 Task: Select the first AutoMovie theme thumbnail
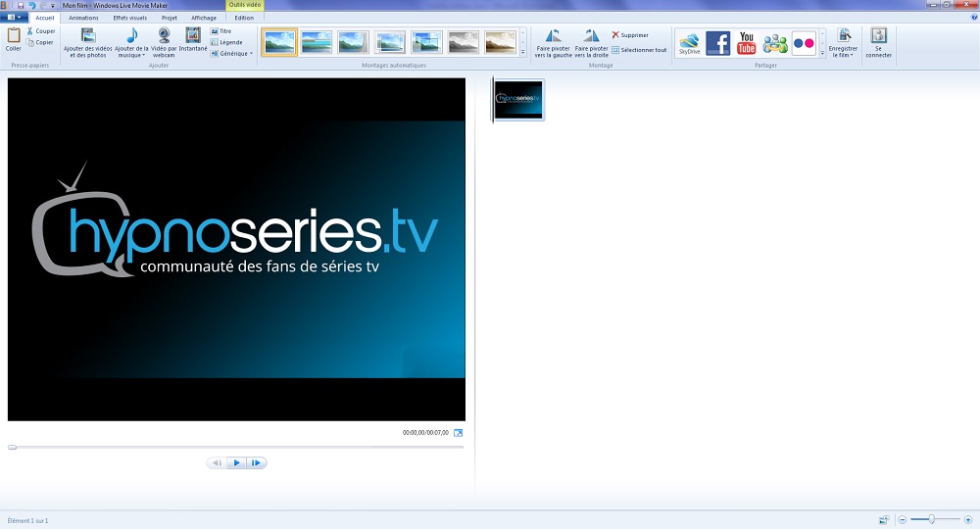pos(279,42)
